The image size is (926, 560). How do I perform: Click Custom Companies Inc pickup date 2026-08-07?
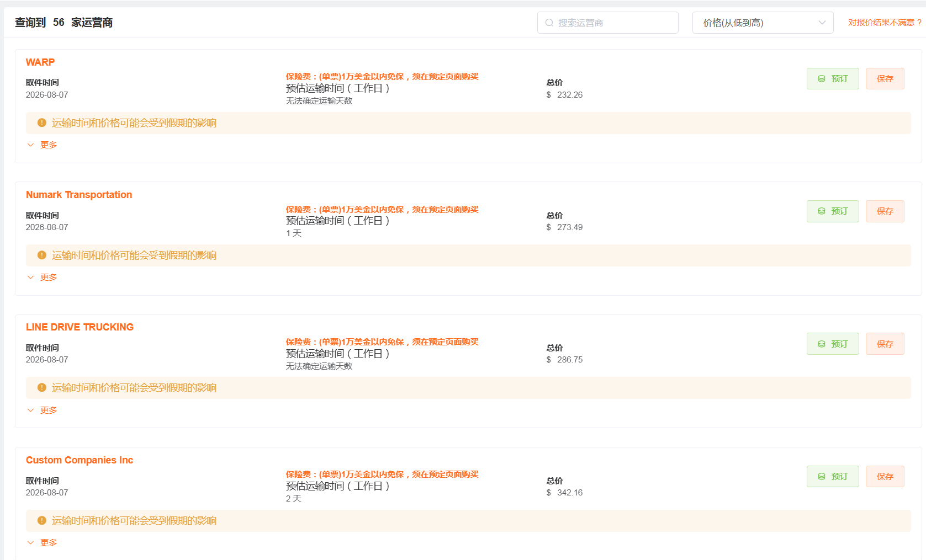point(47,493)
